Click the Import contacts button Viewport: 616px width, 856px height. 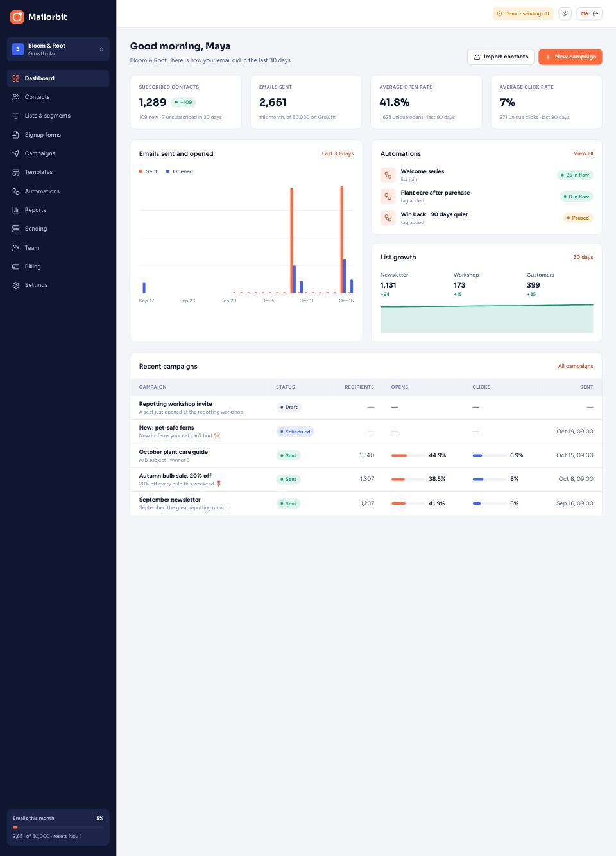coord(501,57)
